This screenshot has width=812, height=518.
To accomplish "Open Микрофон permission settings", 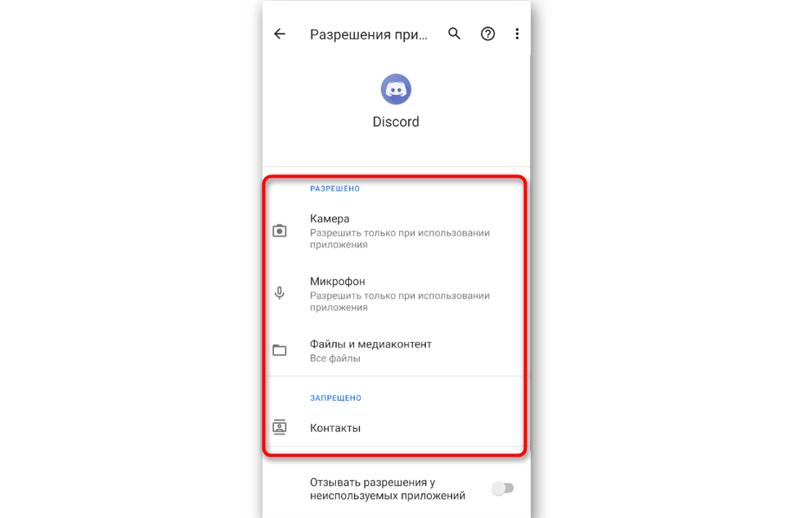I will (396, 294).
